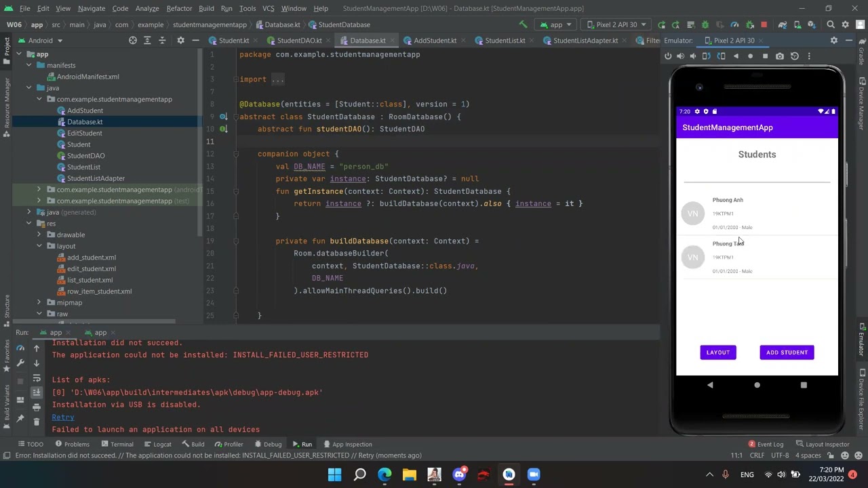
Task: Click the Apply Changes and Restart Activity icon
Action: 675,24
